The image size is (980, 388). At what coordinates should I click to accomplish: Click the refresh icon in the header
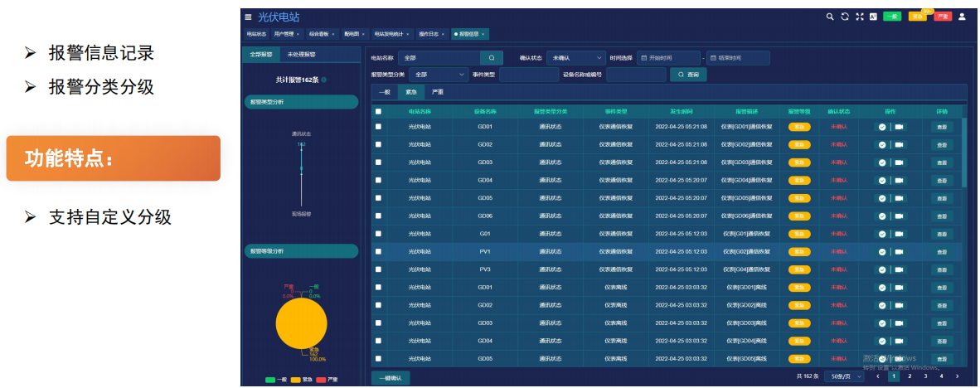point(845,17)
